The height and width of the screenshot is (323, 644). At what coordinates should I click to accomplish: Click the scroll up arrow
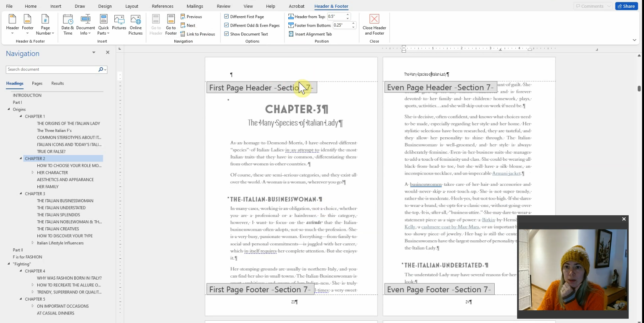(639, 56)
